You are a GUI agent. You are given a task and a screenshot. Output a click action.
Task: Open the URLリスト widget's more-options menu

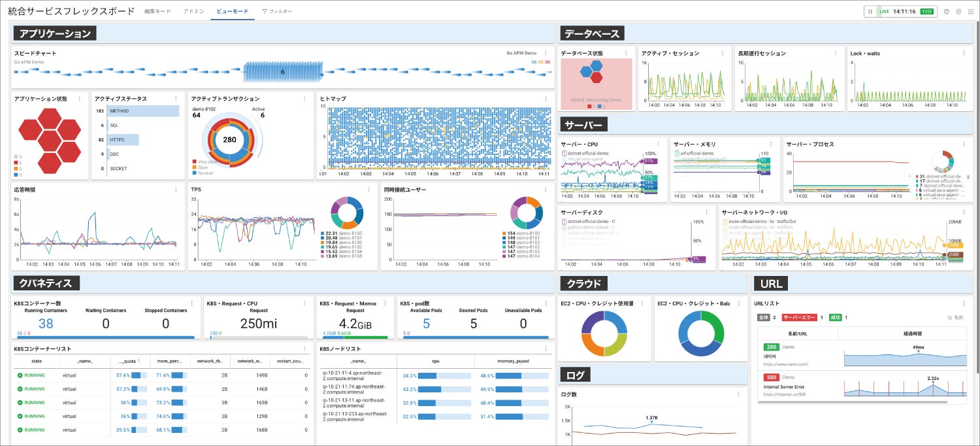pos(963,303)
